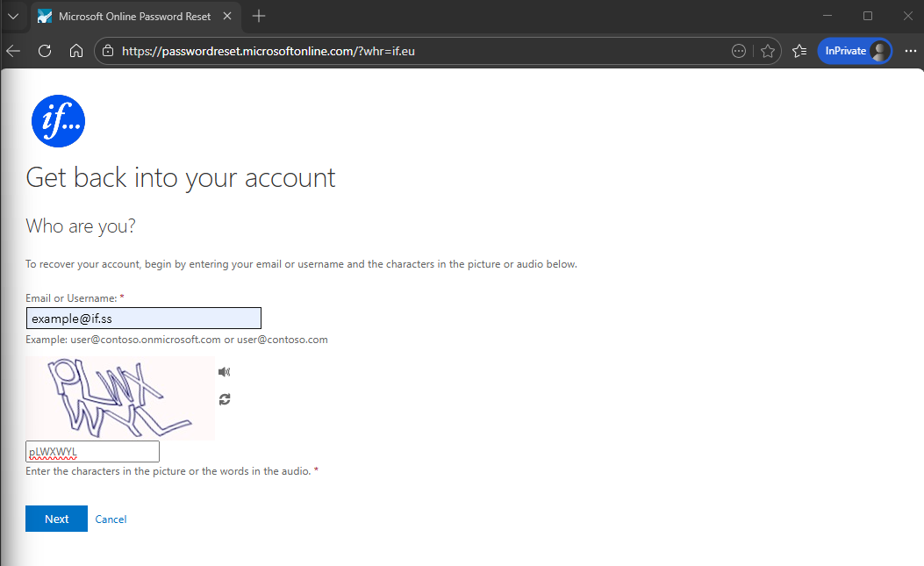Maximize the browser window
The image size is (924, 566).
click(x=868, y=16)
